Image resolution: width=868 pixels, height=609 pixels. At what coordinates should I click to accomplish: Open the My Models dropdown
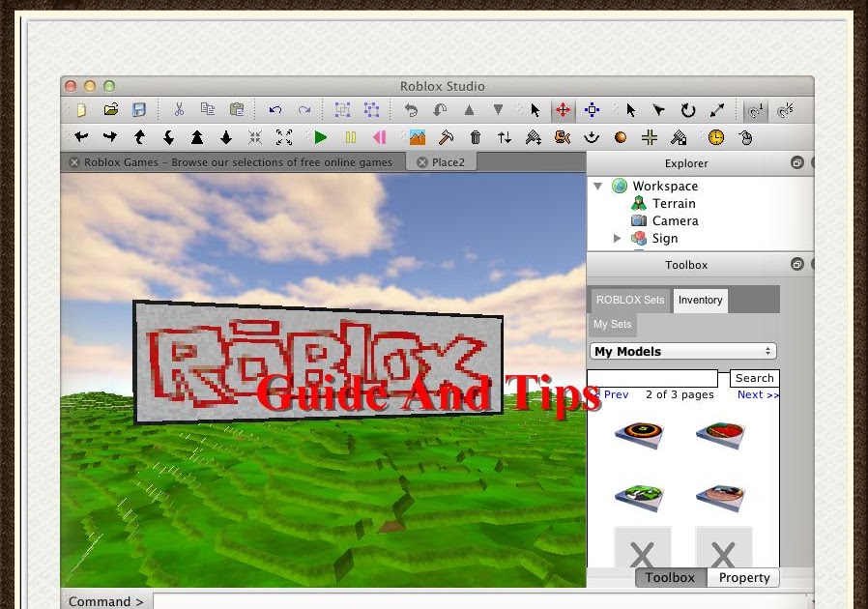[x=683, y=352]
